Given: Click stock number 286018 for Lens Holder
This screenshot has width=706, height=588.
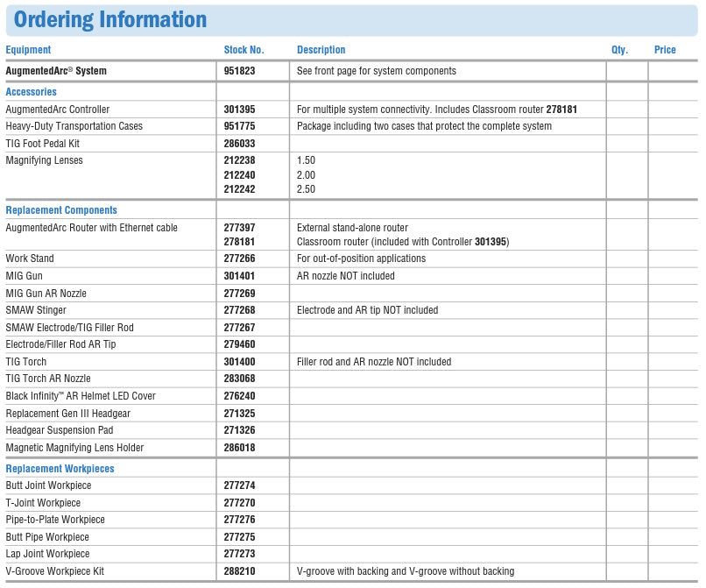Looking at the screenshot, I should 240,448.
